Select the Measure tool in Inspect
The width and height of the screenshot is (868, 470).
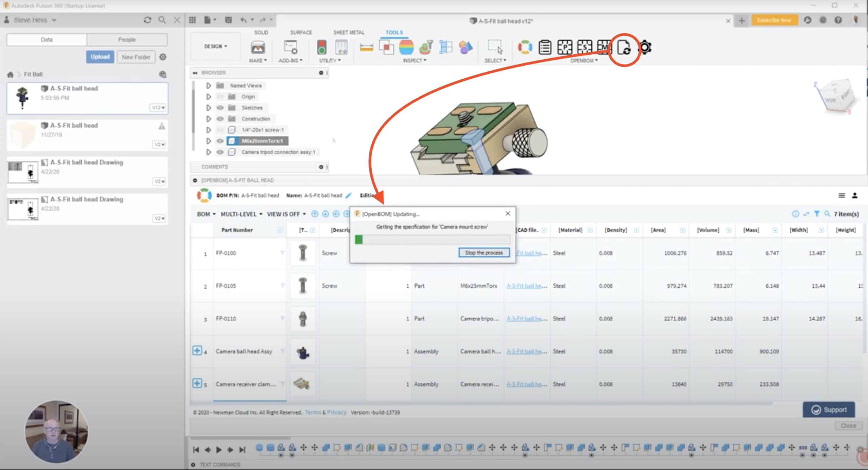366,48
